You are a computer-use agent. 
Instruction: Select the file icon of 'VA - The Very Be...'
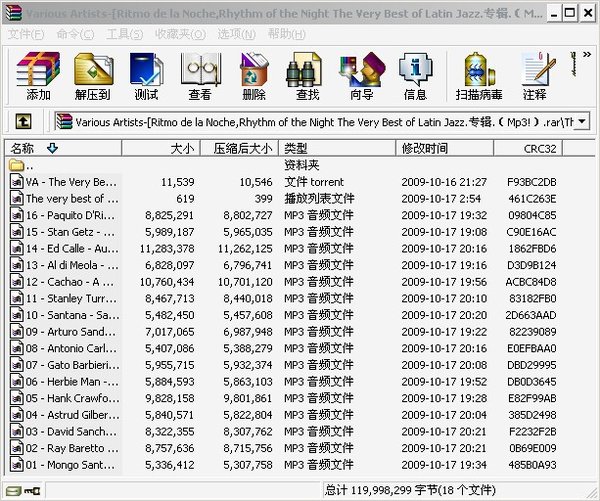(16, 182)
